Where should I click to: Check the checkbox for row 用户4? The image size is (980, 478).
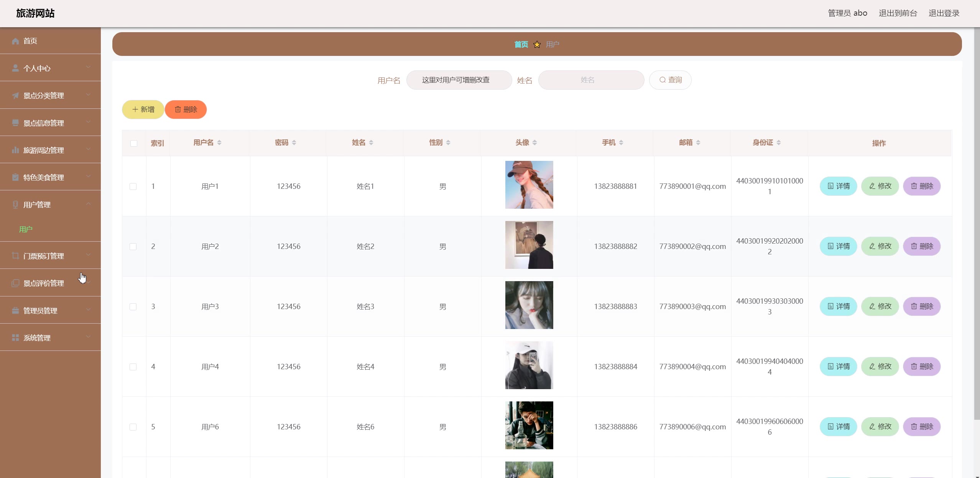click(x=133, y=367)
